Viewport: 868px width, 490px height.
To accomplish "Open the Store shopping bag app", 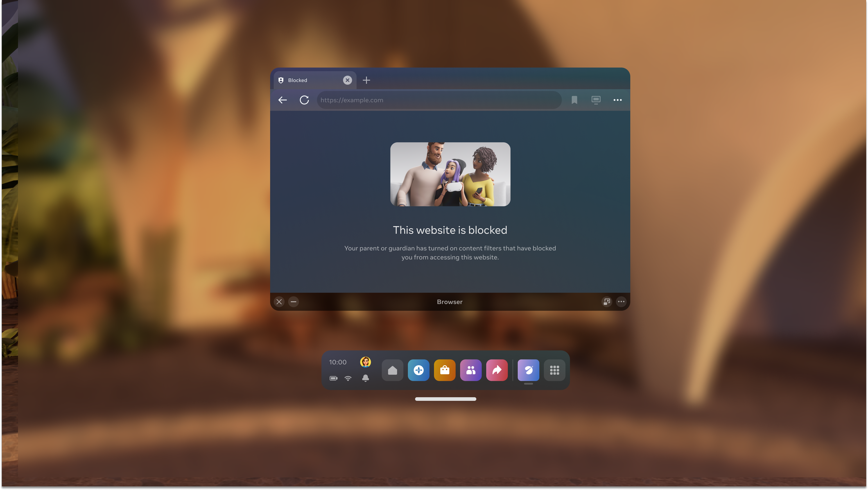I will pyautogui.click(x=444, y=370).
